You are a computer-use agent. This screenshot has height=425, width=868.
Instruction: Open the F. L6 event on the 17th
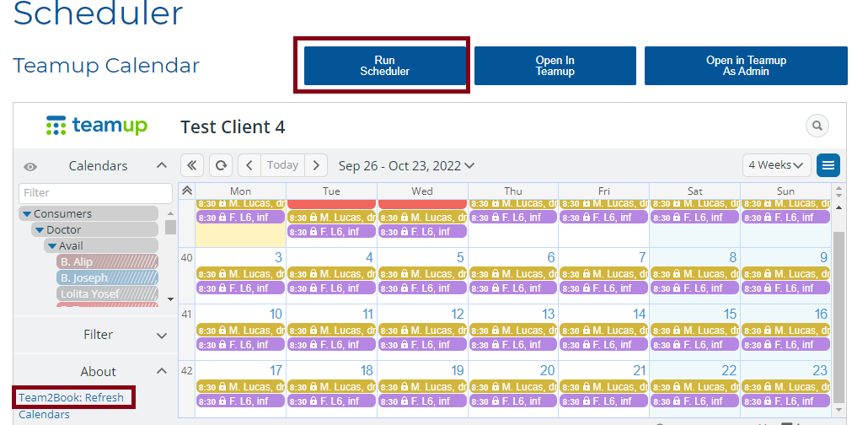click(240, 401)
